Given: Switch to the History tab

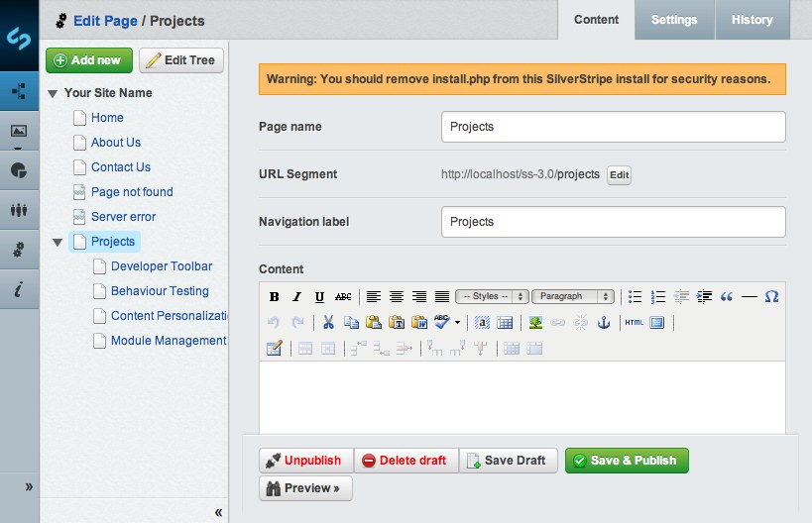Looking at the screenshot, I should pos(752,20).
